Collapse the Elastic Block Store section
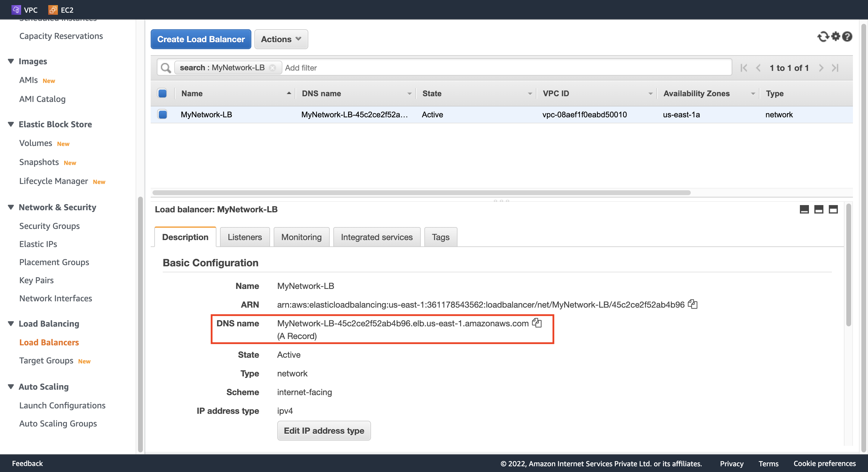This screenshot has width=868, height=472. coord(11,124)
